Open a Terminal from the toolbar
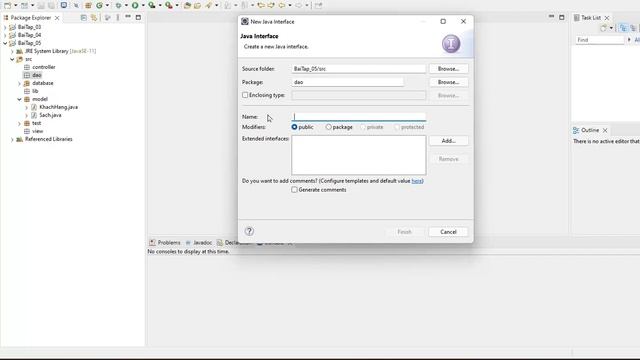 click(64, 5)
